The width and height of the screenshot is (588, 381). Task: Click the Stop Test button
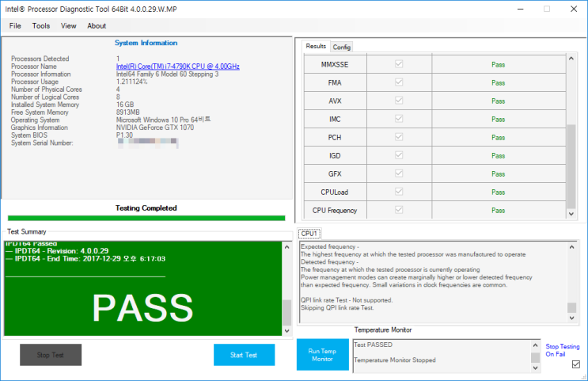click(x=51, y=355)
